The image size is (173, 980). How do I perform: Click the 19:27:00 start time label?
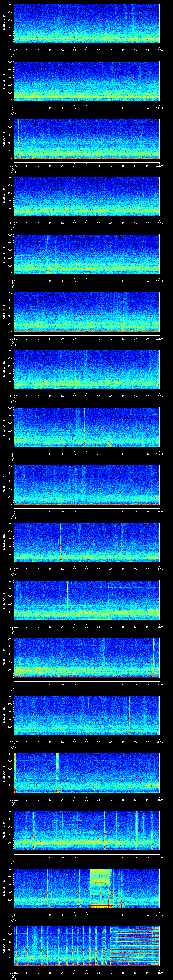(x=13, y=511)
